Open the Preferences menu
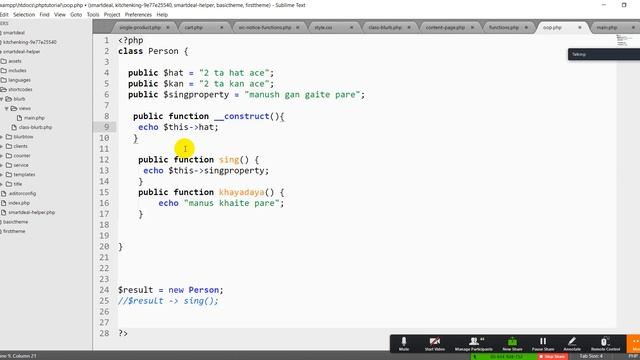 coord(138,15)
